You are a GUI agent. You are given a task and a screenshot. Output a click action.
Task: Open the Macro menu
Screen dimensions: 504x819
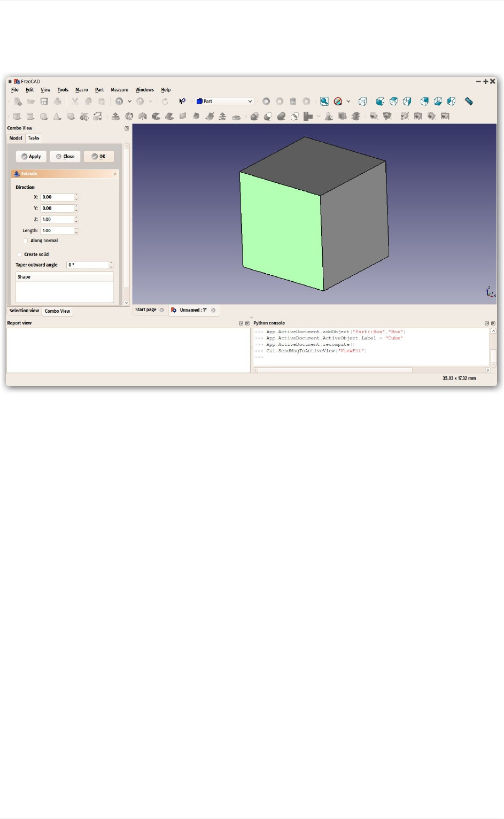pos(82,90)
